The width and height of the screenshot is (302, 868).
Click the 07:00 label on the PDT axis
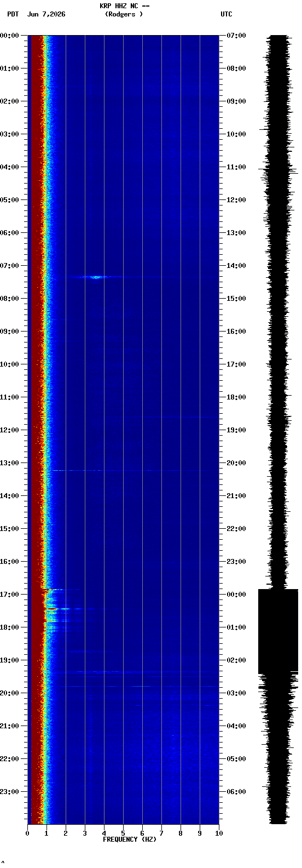click(x=9, y=266)
